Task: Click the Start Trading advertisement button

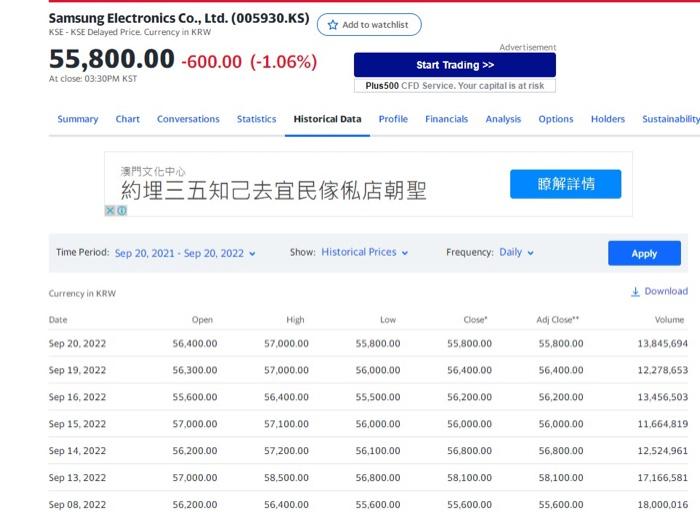Action: coord(455,65)
